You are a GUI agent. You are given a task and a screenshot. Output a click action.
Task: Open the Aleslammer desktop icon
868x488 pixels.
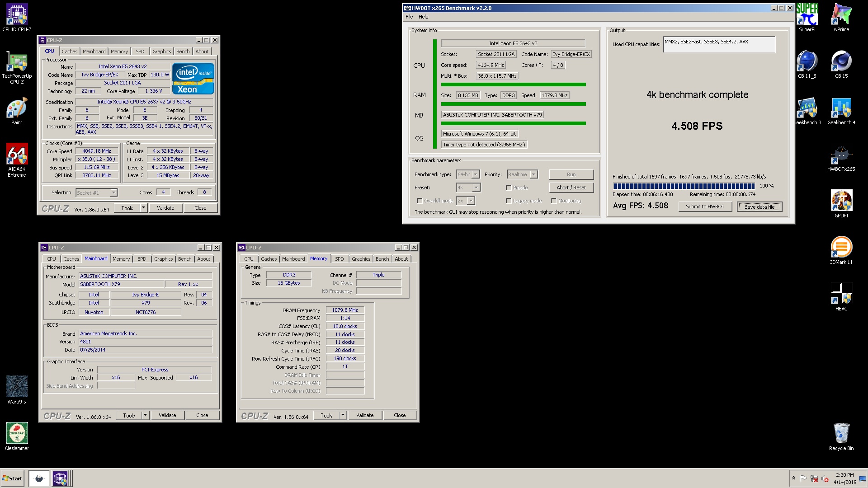pyautogui.click(x=17, y=436)
